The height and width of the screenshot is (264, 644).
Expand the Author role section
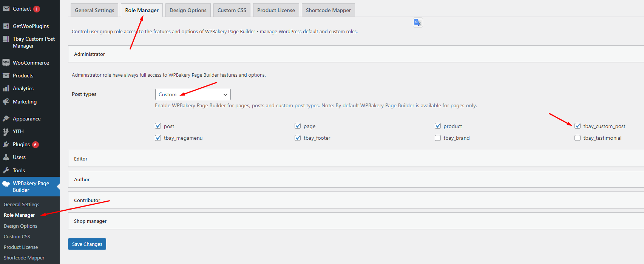(x=356, y=179)
